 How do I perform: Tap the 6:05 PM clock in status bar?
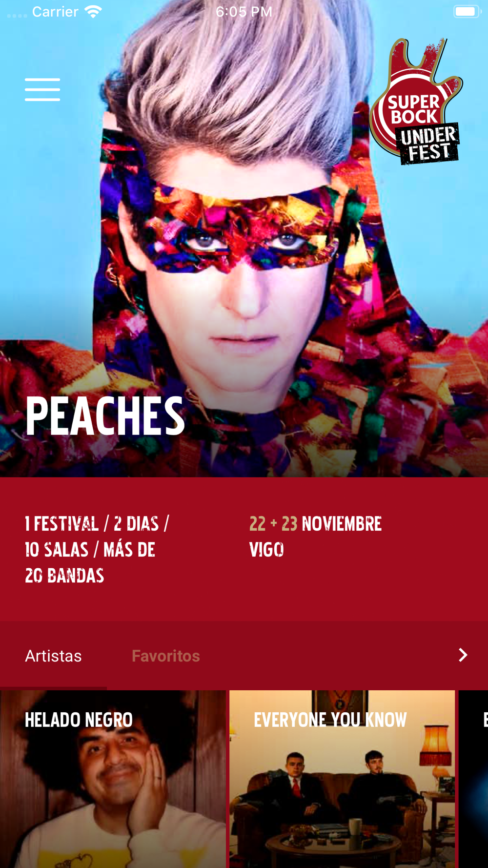[x=244, y=11]
